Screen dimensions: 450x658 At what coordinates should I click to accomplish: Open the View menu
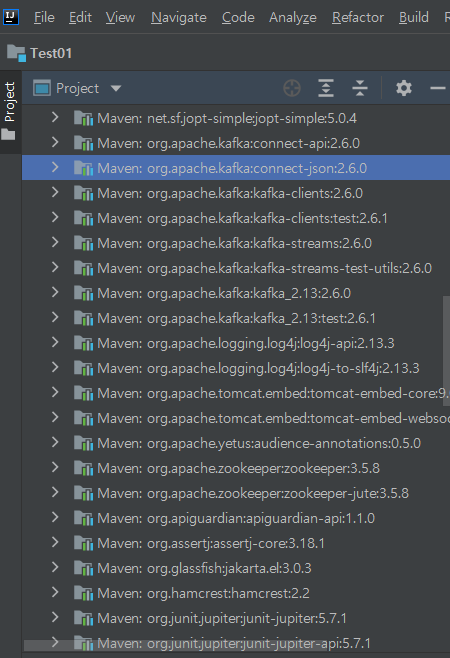(120, 17)
